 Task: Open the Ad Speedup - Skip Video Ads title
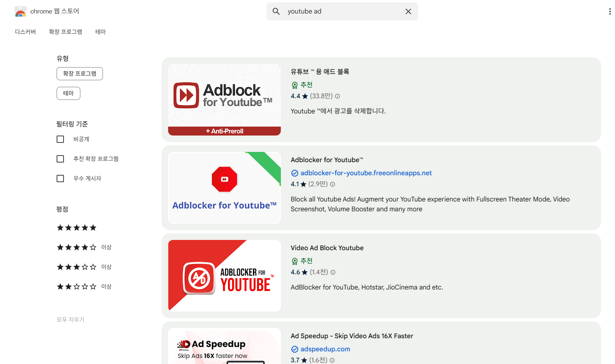click(352, 336)
